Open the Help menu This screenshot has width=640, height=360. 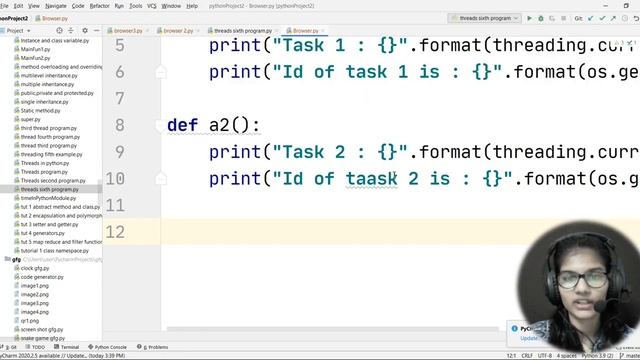[192, 6]
